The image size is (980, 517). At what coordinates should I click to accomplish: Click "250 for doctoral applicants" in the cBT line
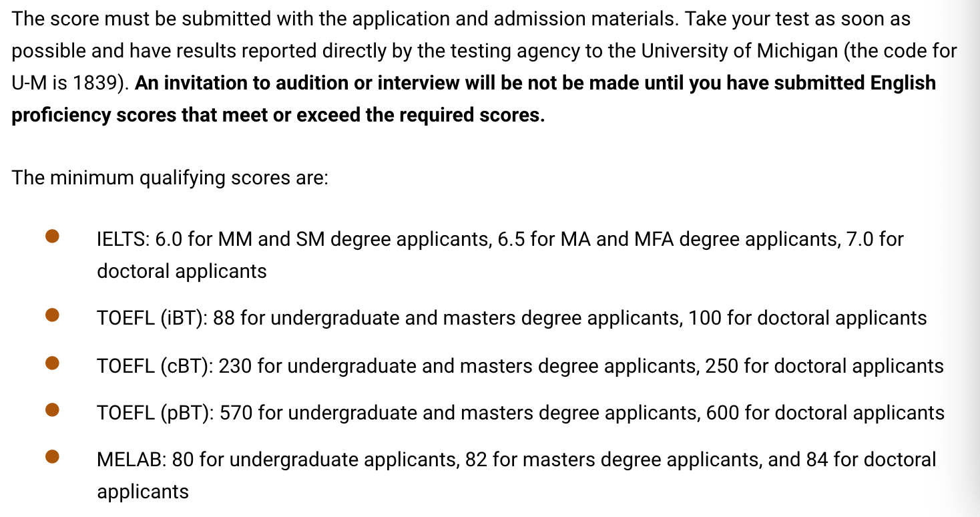(824, 366)
